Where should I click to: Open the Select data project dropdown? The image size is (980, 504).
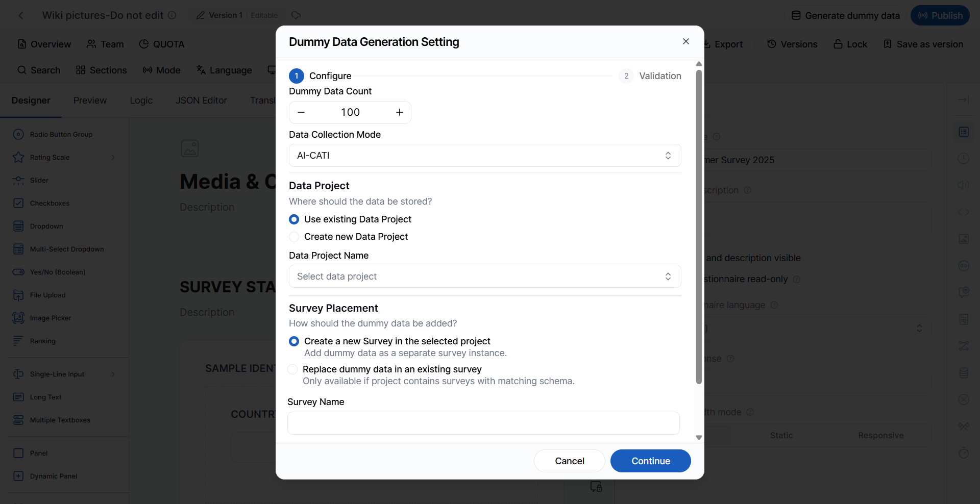tap(485, 276)
